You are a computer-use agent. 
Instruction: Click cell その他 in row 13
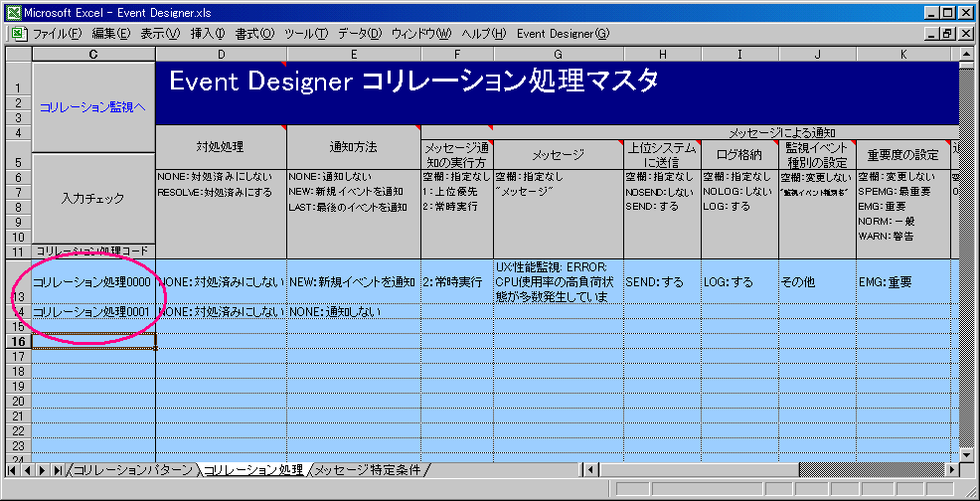818,281
